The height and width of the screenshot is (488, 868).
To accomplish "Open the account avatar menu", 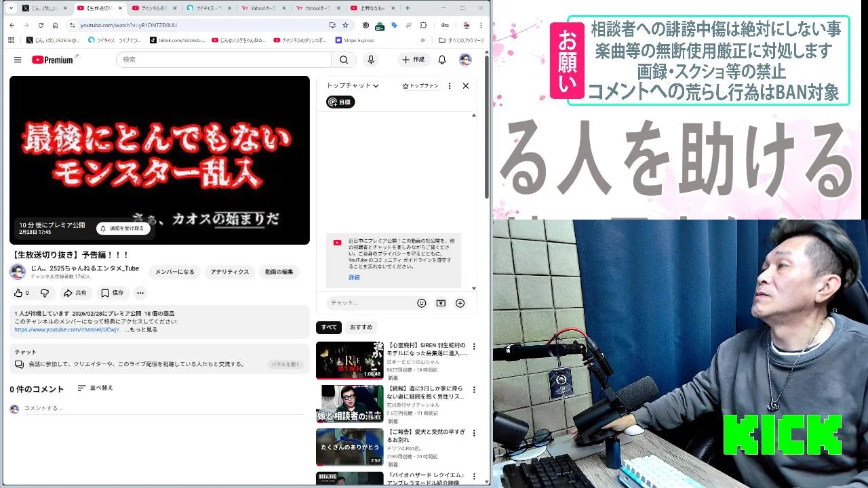I will [465, 60].
